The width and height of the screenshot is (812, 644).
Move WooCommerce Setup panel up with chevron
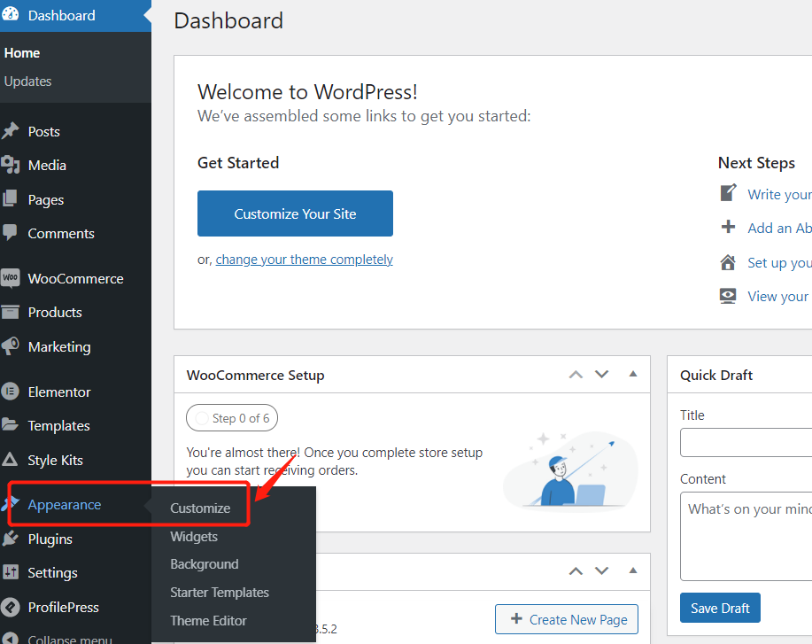click(x=576, y=375)
